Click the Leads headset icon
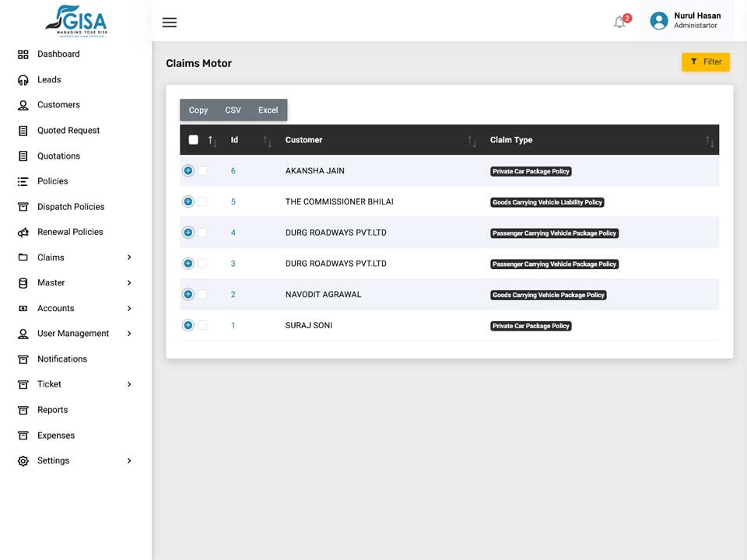 tap(23, 80)
